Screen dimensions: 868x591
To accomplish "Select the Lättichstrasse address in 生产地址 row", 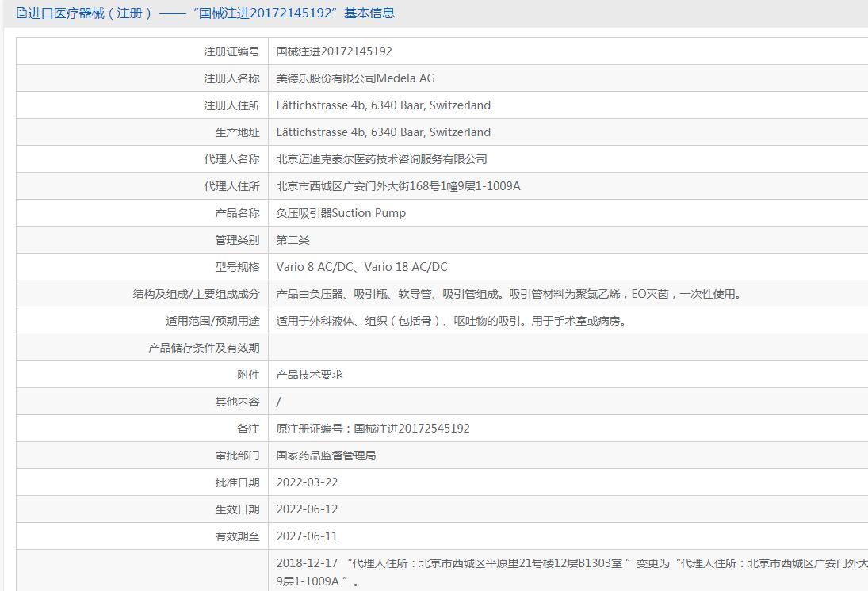I will tap(383, 132).
